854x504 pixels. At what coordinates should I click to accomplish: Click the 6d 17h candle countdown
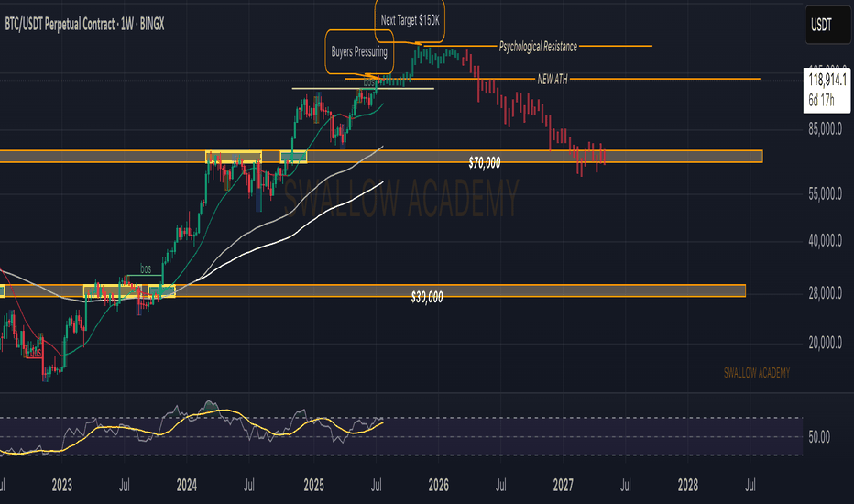click(x=821, y=100)
